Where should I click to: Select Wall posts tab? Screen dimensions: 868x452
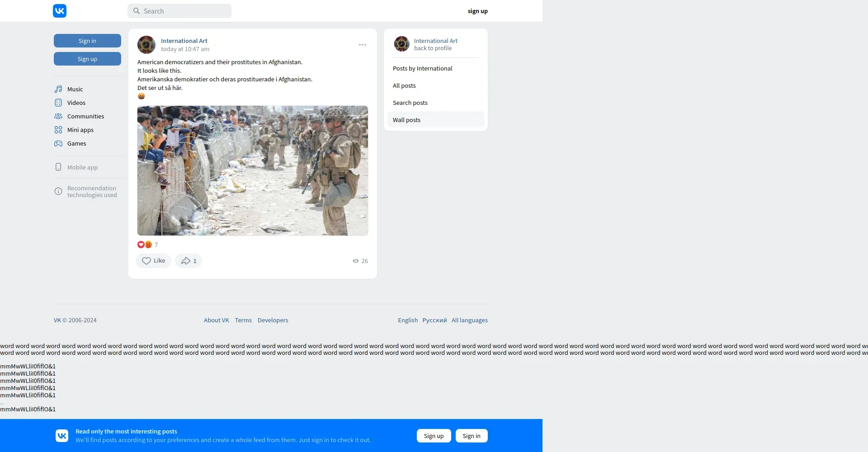click(436, 120)
